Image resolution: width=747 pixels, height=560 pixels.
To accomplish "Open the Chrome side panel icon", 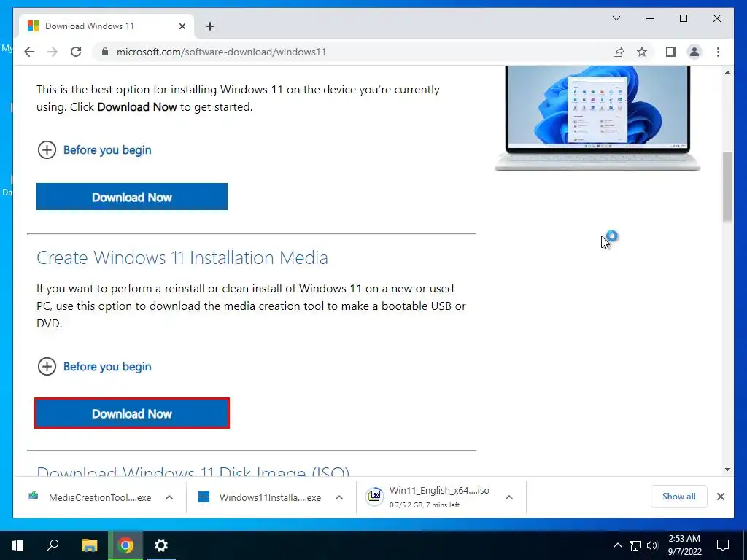I will tap(671, 52).
